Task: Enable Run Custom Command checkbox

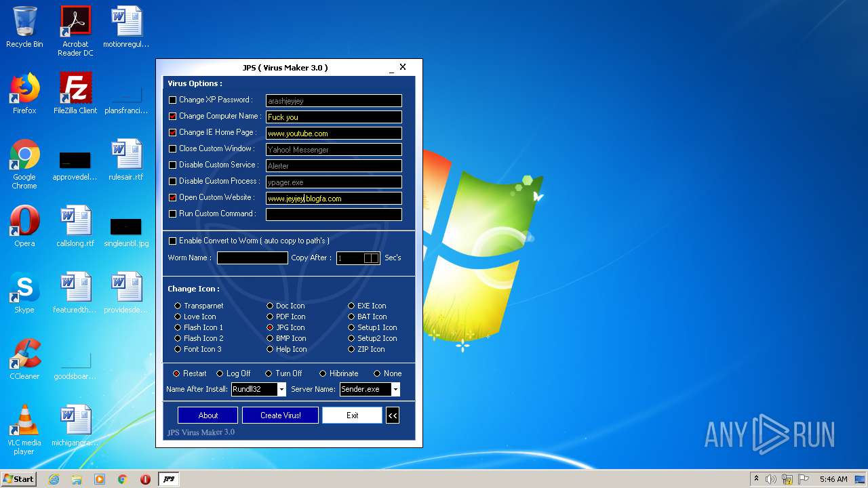Action: coord(172,213)
